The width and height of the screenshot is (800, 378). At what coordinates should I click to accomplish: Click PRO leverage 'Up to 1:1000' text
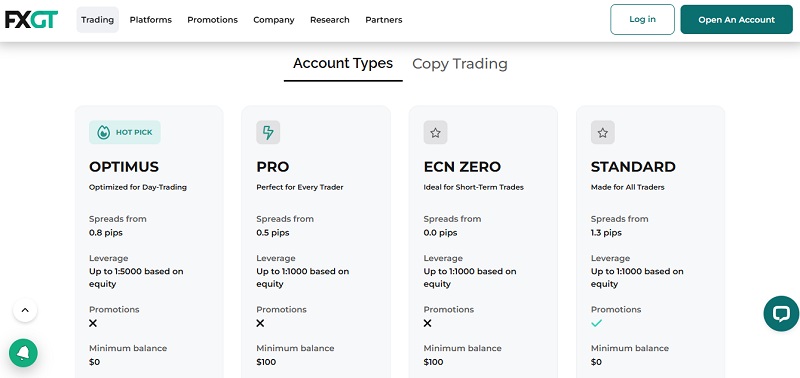303,278
